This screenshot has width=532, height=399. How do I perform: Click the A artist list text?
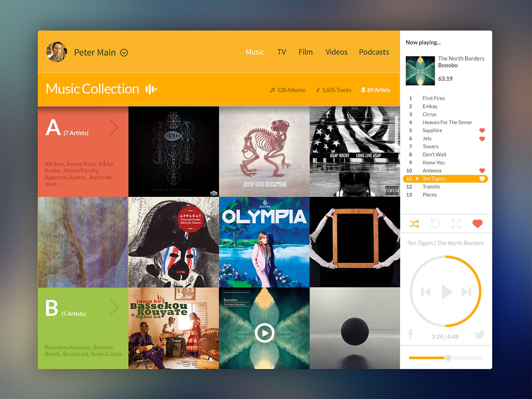[x=79, y=174]
